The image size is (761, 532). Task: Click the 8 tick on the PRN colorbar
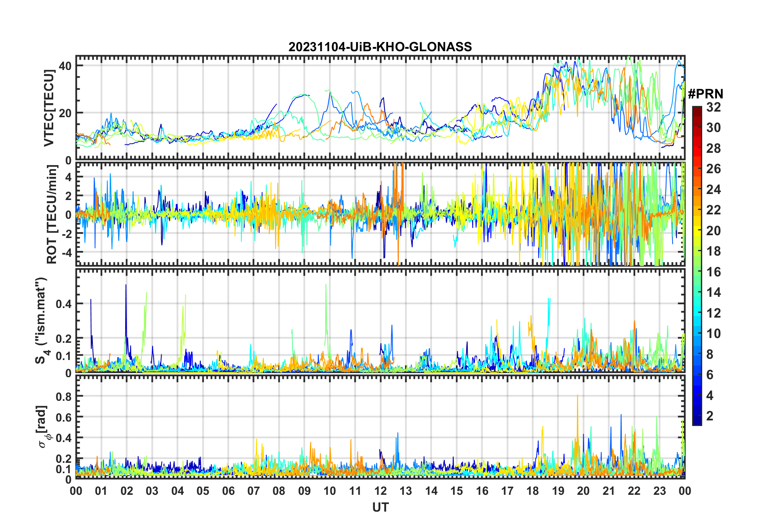(710, 354)
